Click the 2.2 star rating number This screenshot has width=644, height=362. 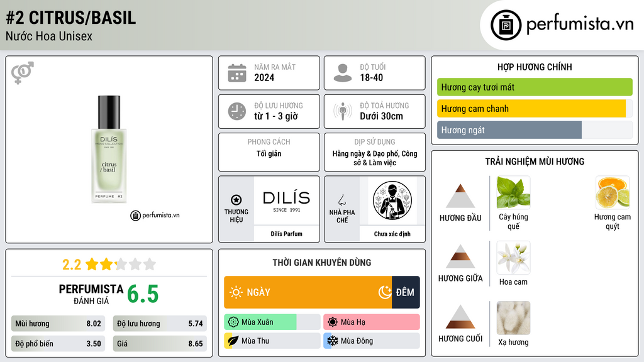point(72,265)
